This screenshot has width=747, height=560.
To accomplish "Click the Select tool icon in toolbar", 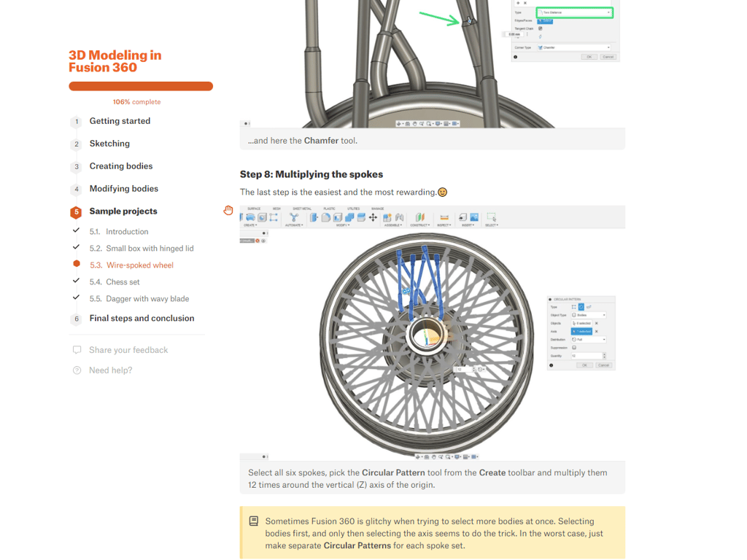I will click(x=491, y=217).
